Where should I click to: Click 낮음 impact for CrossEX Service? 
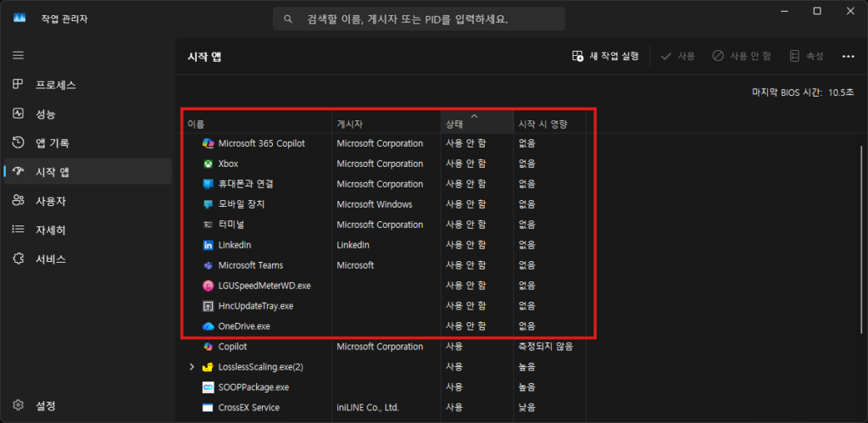[526, 408]
